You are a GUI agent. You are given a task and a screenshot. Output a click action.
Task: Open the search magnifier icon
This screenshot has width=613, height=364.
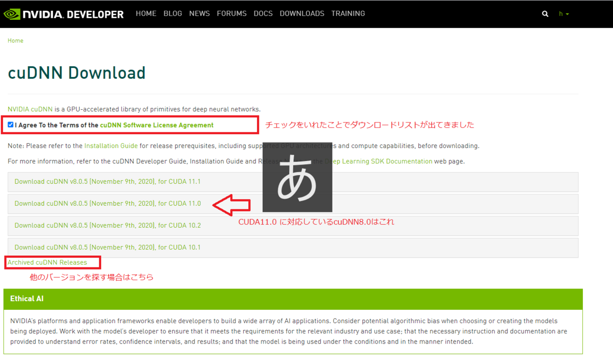tap(545, 14)
